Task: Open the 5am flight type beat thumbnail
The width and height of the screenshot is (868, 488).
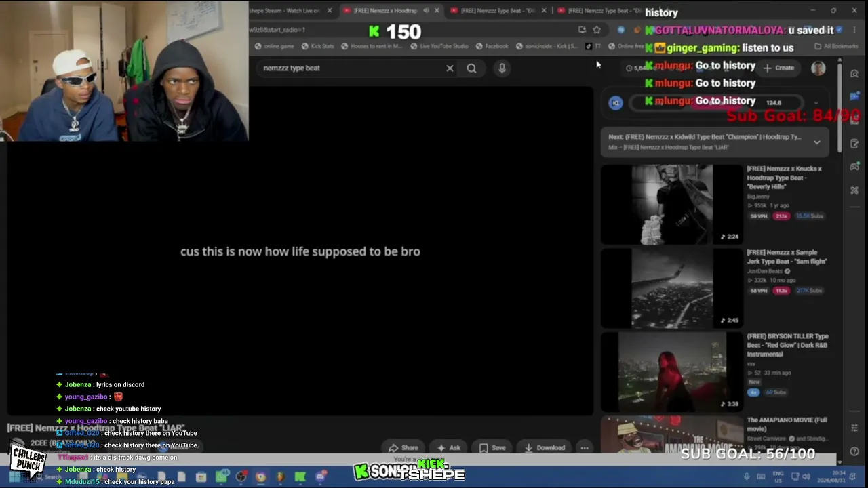Action: pos(672,288)
